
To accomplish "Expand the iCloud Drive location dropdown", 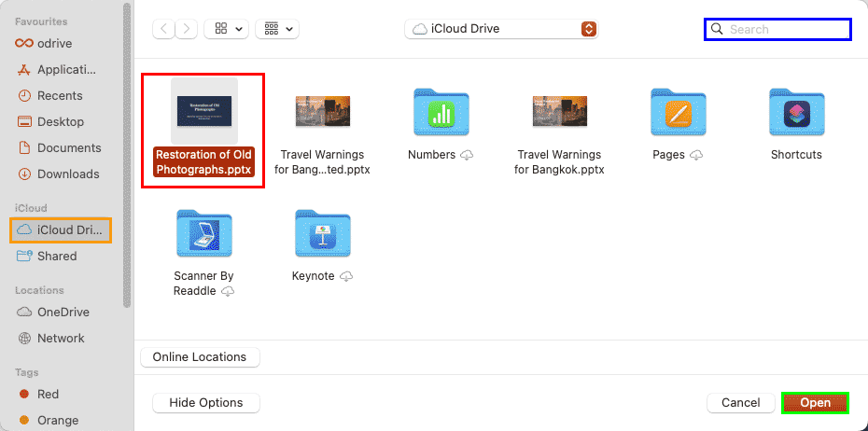I will 500,29.
